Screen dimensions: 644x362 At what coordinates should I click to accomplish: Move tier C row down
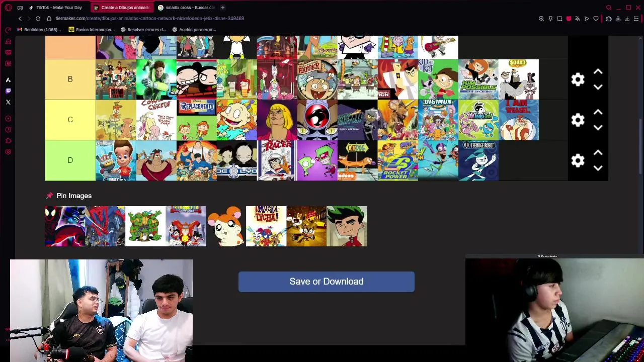click(x=598, y=127)
